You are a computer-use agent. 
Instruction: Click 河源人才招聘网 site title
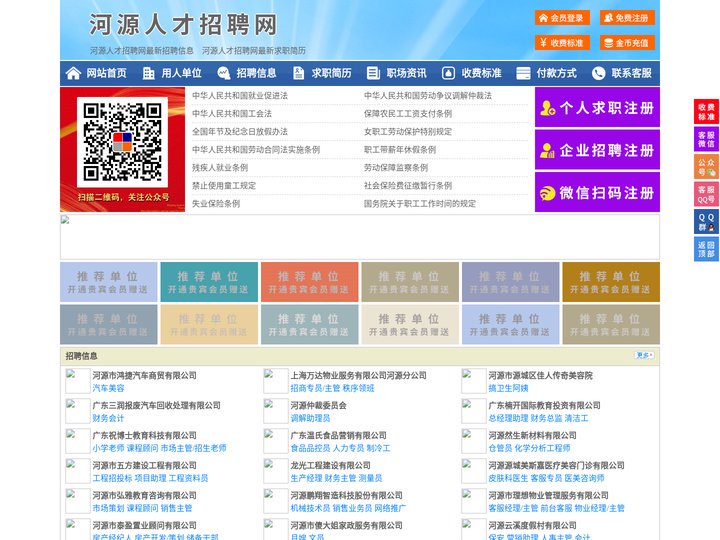click(x=183, y=25)
